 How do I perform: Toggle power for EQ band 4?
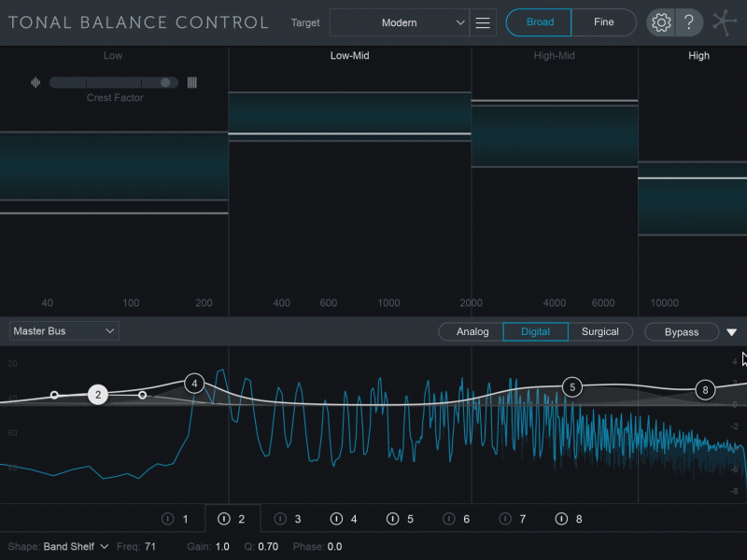click(x=336, y=519)
